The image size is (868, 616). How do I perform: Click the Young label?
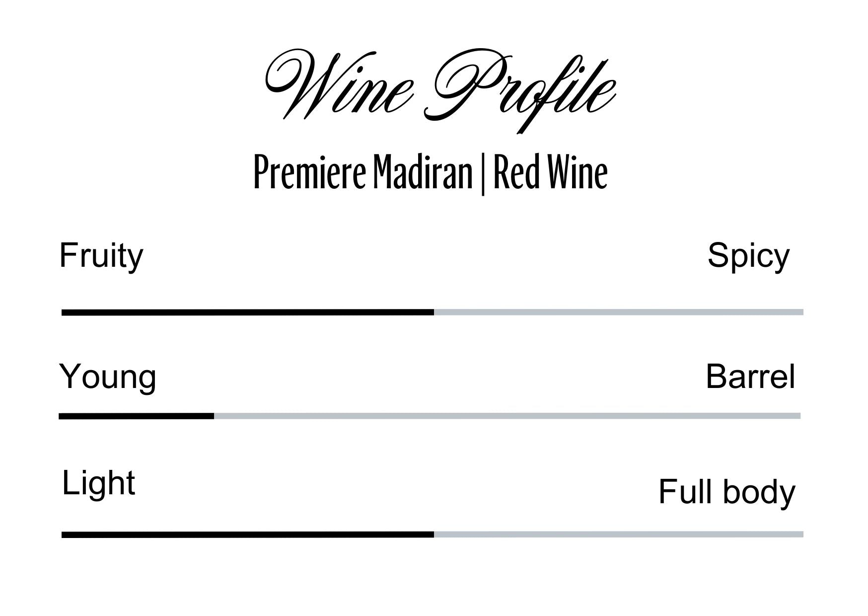point(108,378)
